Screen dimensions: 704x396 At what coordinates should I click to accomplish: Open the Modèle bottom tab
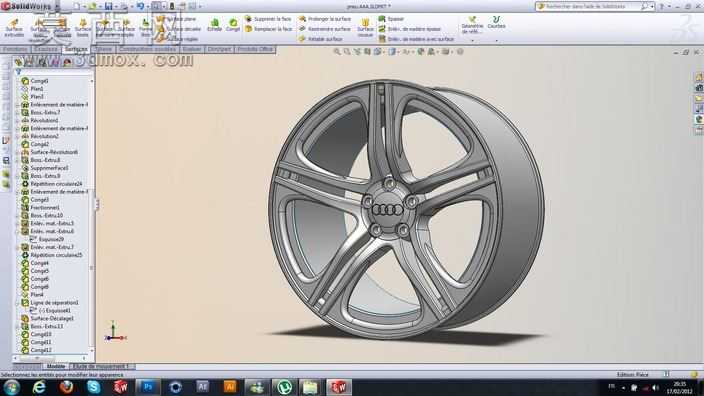tap(56, 366)
